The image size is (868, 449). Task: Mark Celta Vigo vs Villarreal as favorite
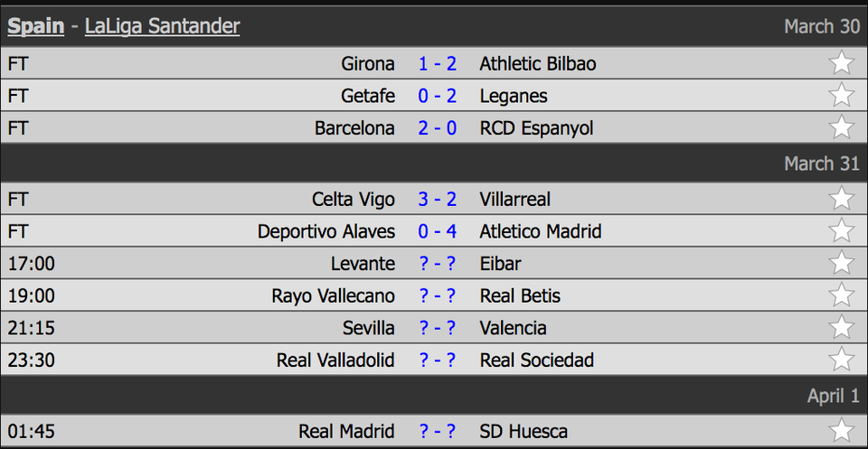842,199
